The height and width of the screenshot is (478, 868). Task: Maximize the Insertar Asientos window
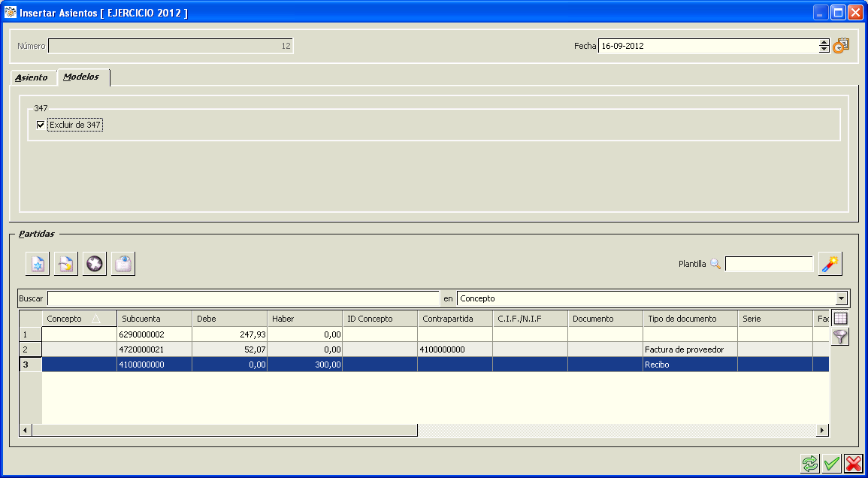click(838, 13)
